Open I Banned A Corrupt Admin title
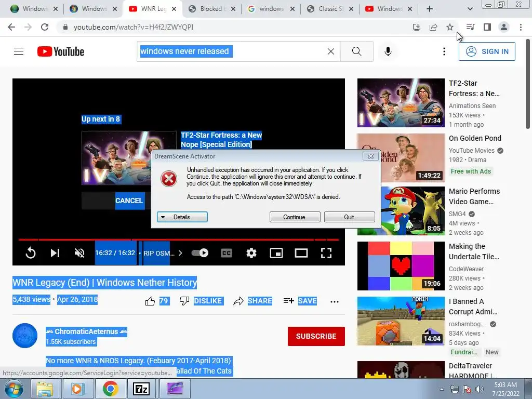This screenshot has height=399, width=532. point(473,307)
